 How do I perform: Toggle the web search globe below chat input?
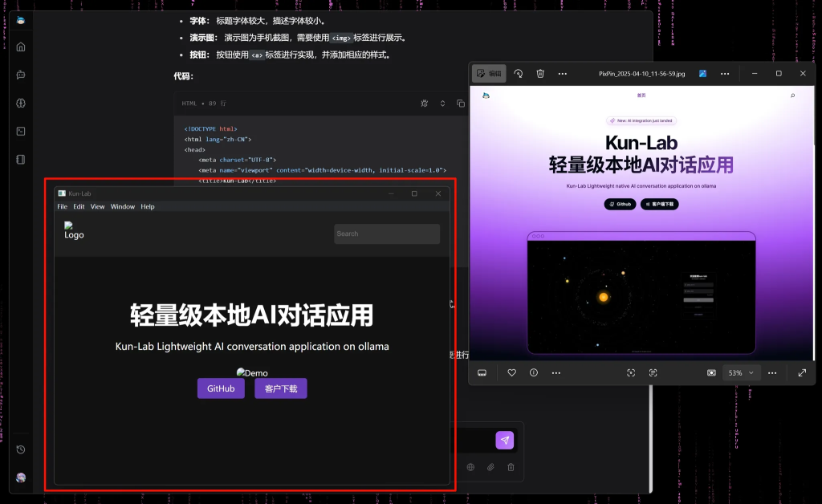pos(470,467)
